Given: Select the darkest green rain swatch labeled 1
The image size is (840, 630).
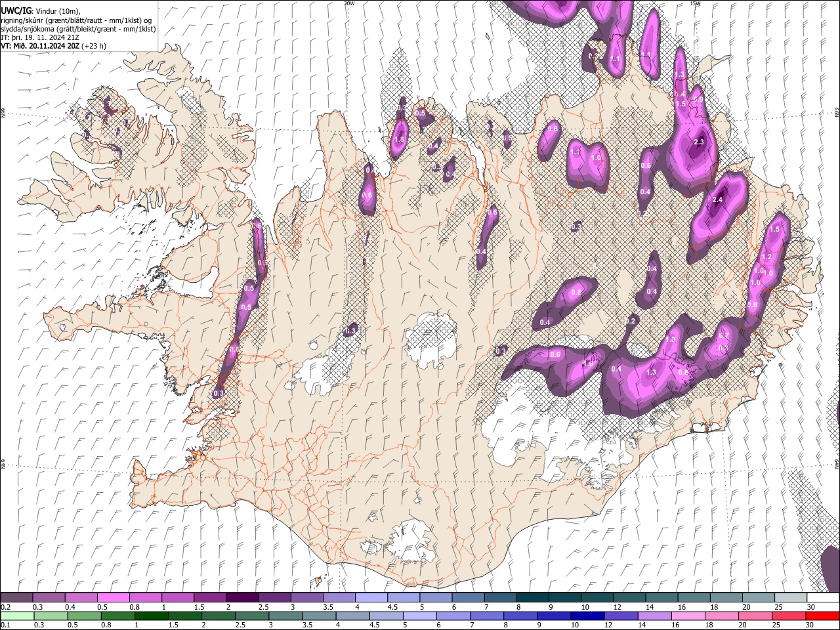Looking at the screenshot, I should [x=151, y=616].
